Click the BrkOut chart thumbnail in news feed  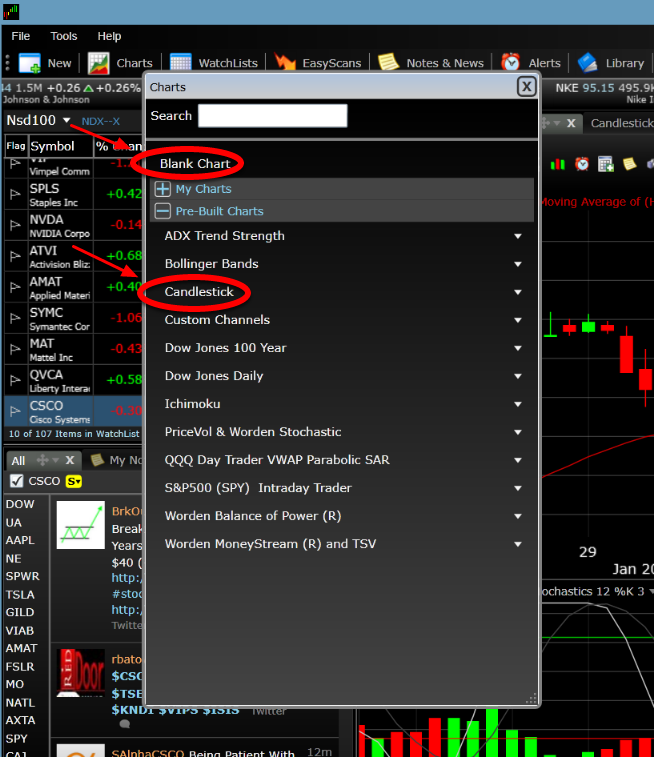pos(81,525)
